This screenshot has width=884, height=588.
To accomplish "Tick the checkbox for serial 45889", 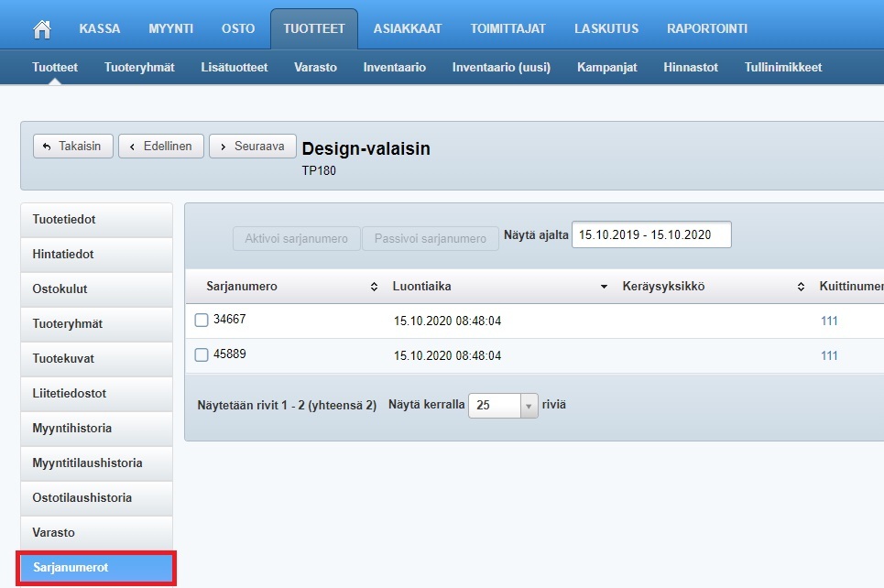I will pyautogui.click(x=202, y=354).
